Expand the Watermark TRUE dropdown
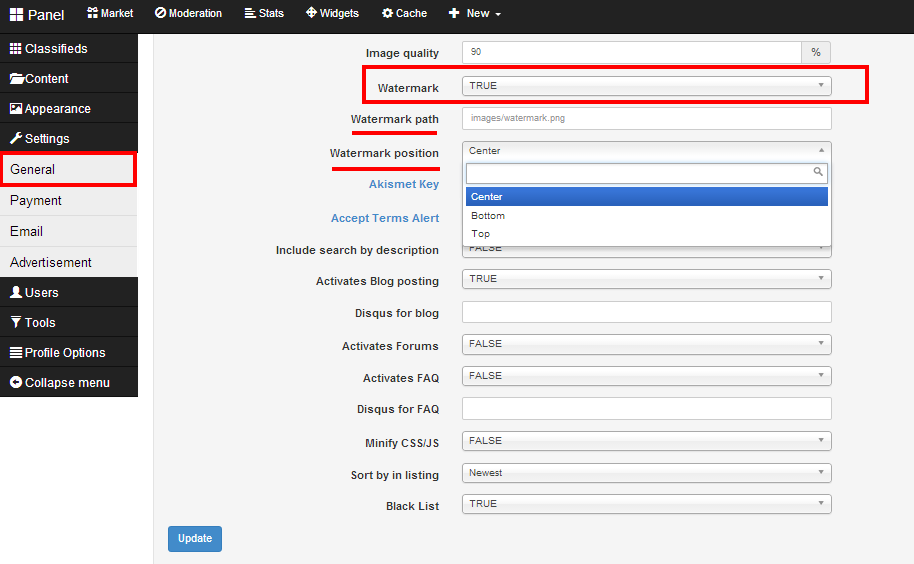 [x=646, y=86]
